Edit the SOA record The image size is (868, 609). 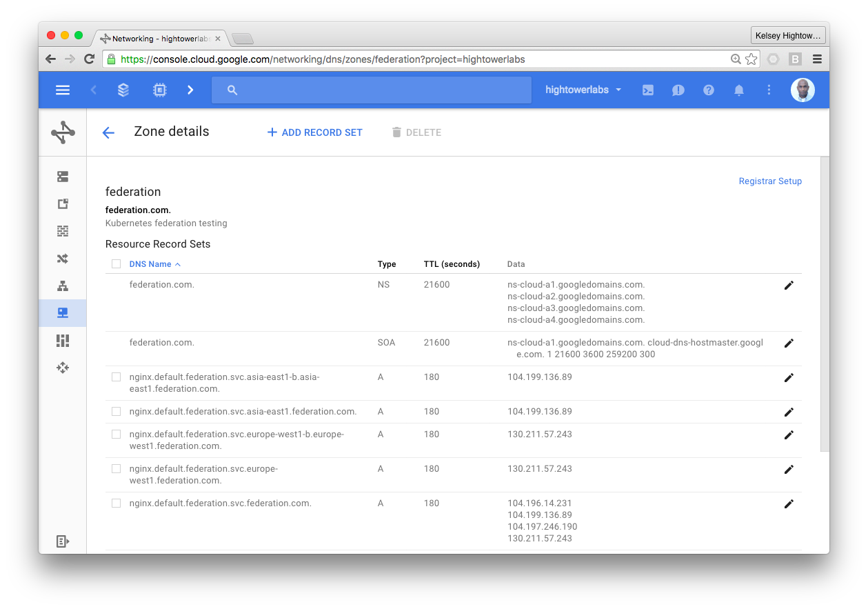pyautogui.click(x=789, y=343)
